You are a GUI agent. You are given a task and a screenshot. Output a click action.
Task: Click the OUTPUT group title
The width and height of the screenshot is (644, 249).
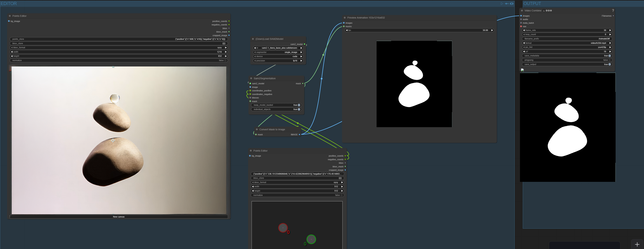click(532, 3)
